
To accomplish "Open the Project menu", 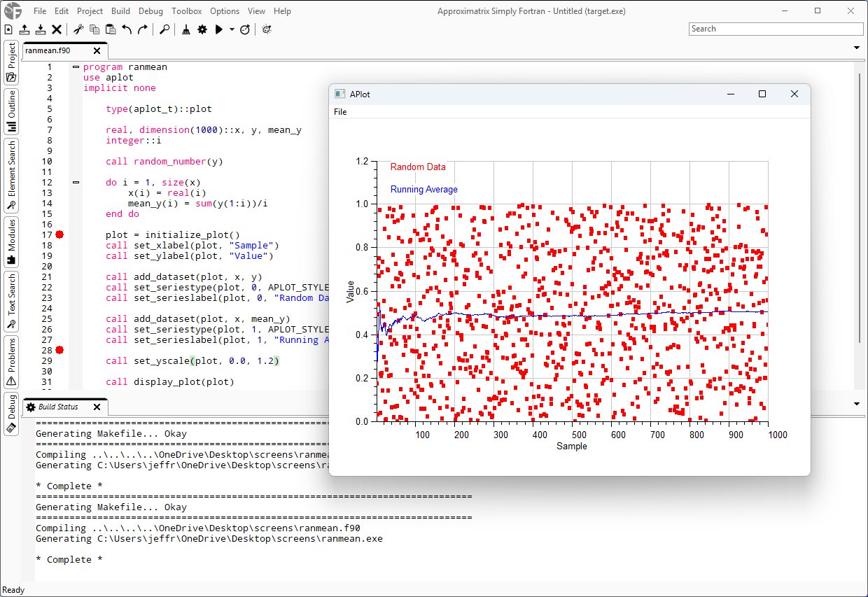I will 90,11.
